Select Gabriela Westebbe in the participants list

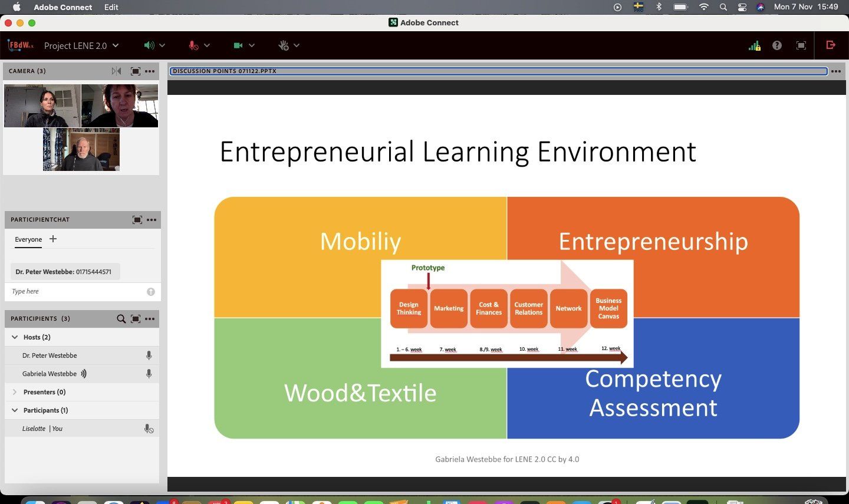click(x=82, y=374)
